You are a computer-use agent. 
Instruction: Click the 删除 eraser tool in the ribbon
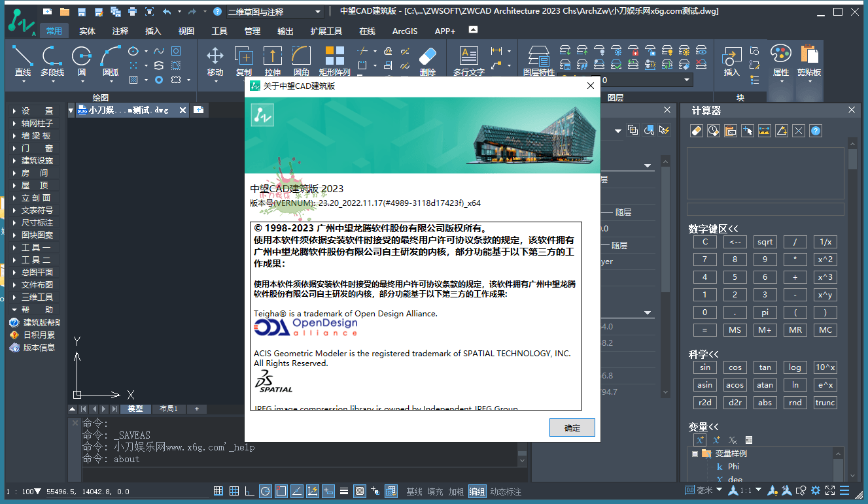[x=427, y=61]
